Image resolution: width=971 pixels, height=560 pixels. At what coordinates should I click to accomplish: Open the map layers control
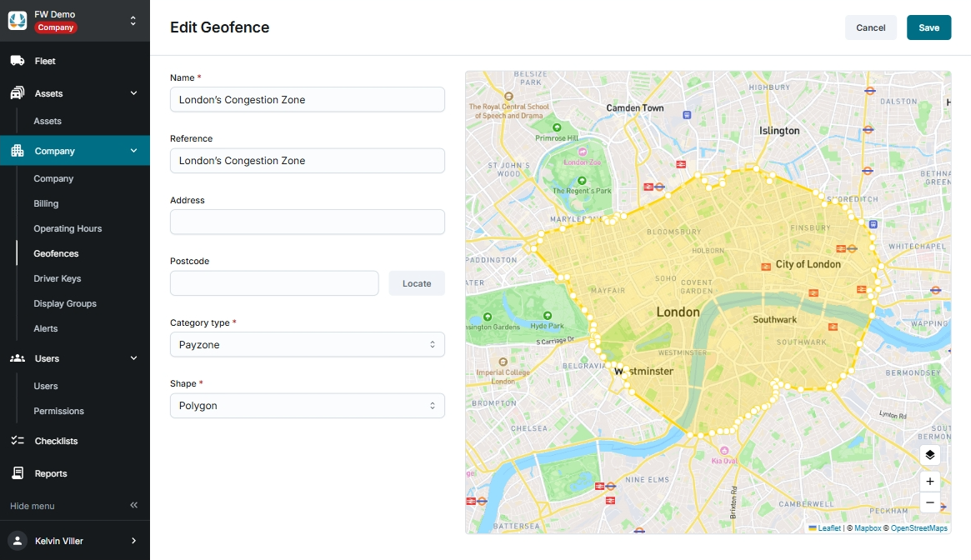click(929, 455)
